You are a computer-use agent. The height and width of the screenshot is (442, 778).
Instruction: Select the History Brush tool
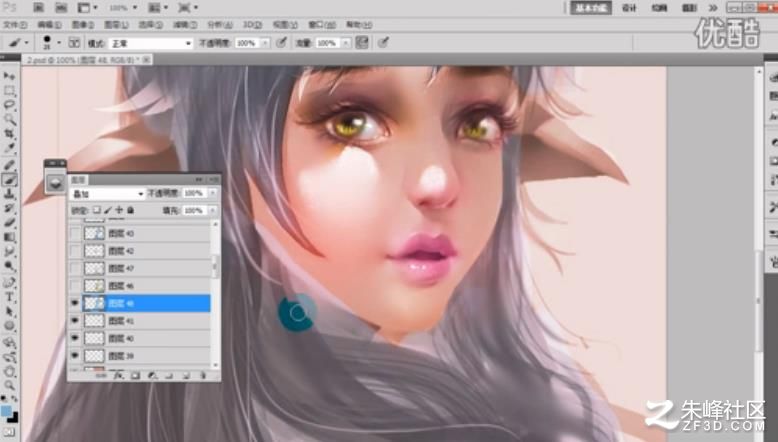click(9, 208)
